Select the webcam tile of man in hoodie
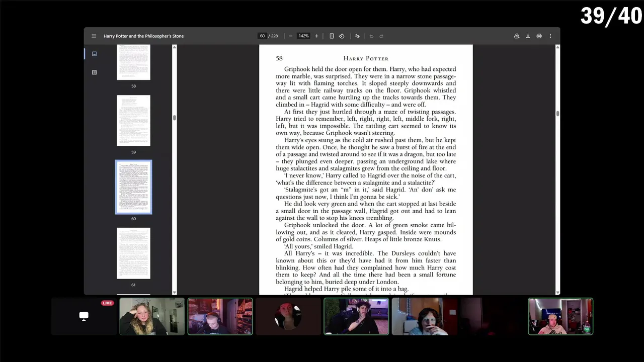This screenshot has width=644, height=362. click(x=356, y=316)
